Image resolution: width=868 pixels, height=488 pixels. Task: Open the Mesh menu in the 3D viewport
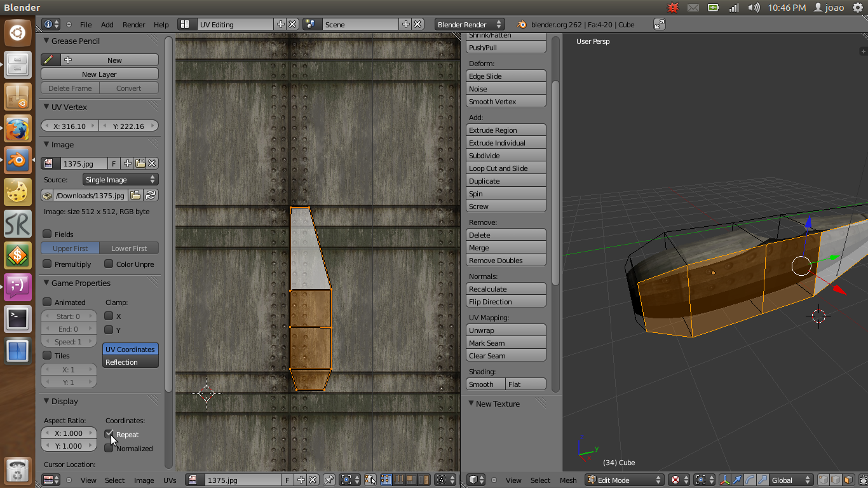pos(567,480)
